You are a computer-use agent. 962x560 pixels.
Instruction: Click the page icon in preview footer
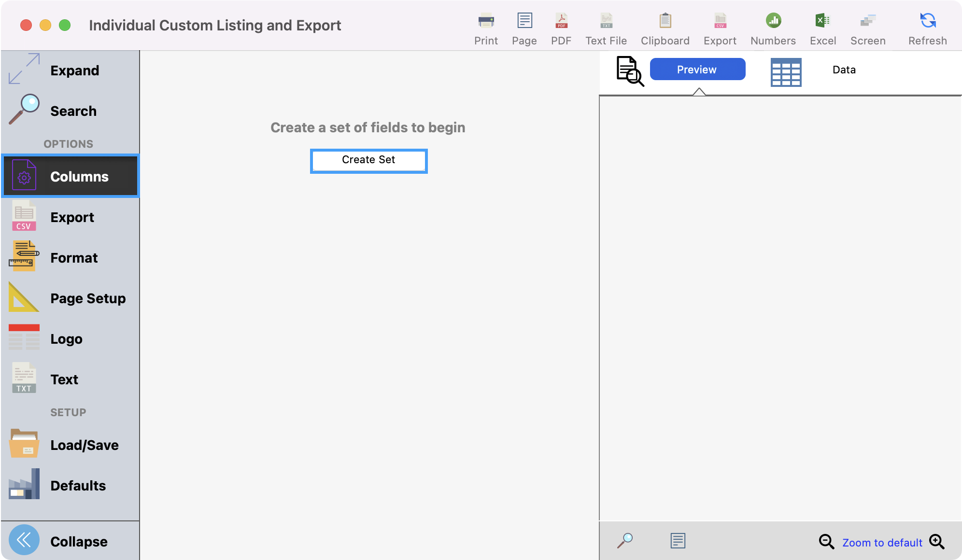(x=678, y=541)
